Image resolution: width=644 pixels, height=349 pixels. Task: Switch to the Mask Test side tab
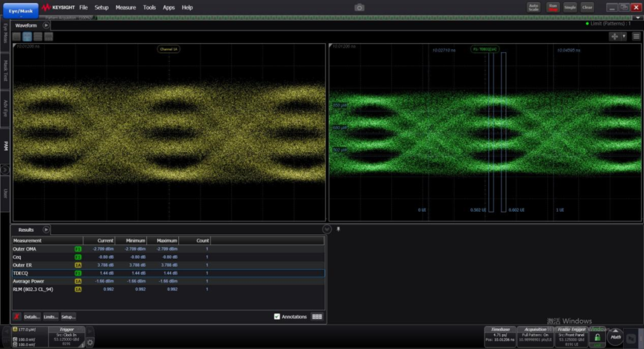coord(5,72)
